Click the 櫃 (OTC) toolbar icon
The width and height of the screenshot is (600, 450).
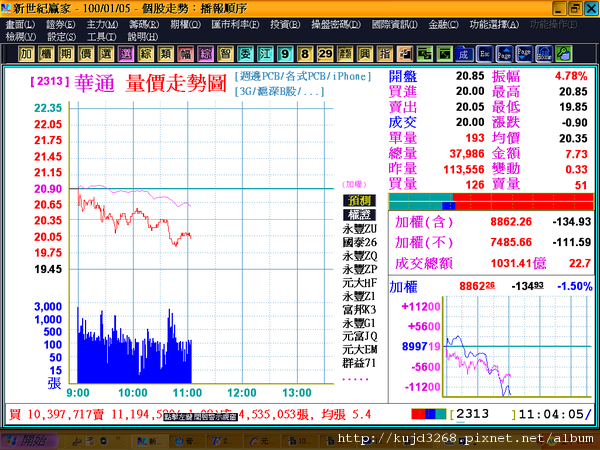click(46, 54)
